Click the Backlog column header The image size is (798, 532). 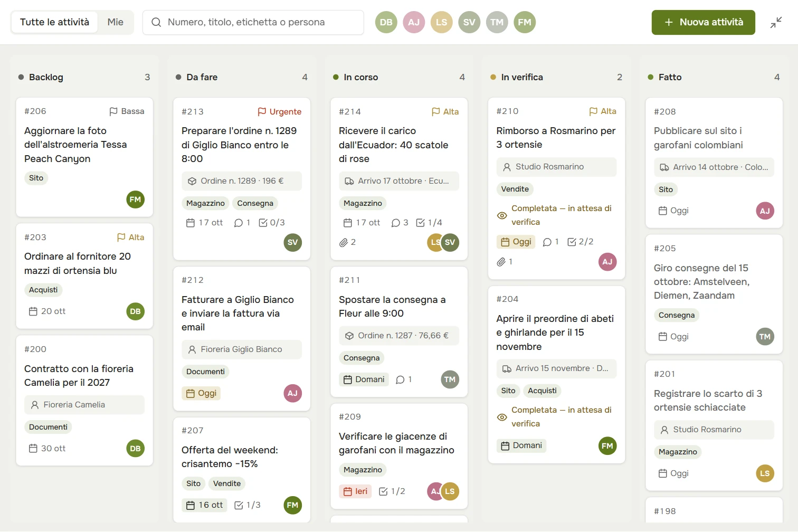click(x=84, y=77)
